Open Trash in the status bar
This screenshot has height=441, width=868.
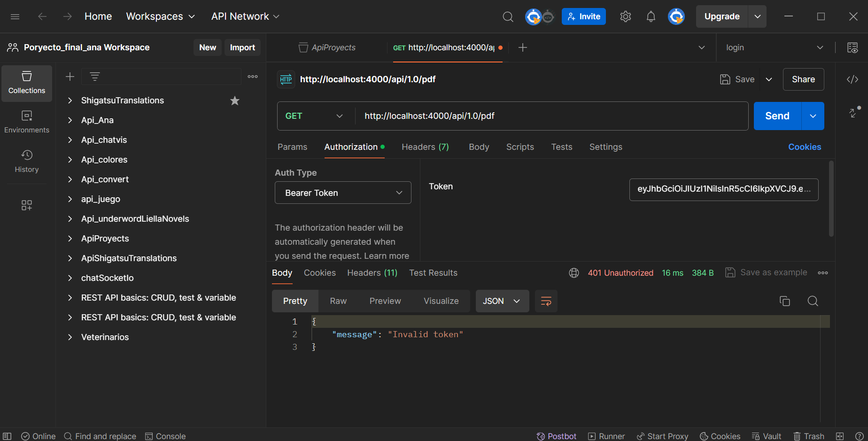pyautogui.click(x=809, y=436)
